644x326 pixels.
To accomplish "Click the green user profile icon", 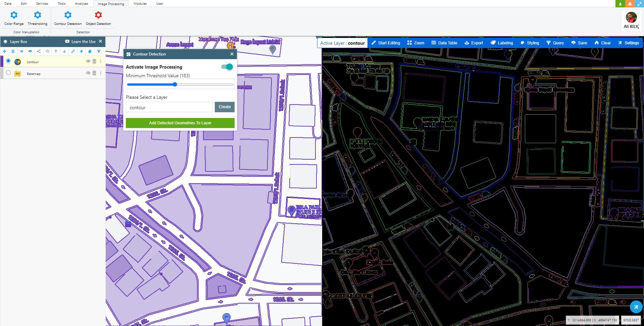I will point(620,3).
